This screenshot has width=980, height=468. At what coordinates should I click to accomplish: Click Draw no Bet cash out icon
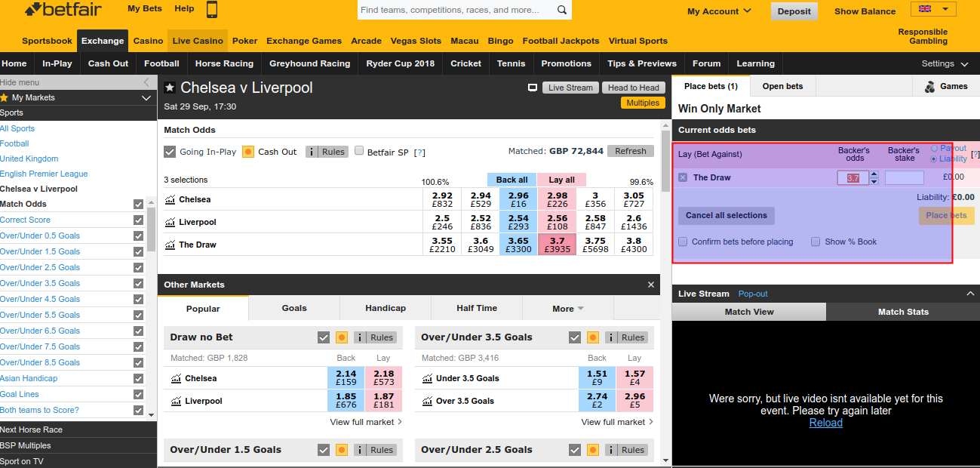342,337
